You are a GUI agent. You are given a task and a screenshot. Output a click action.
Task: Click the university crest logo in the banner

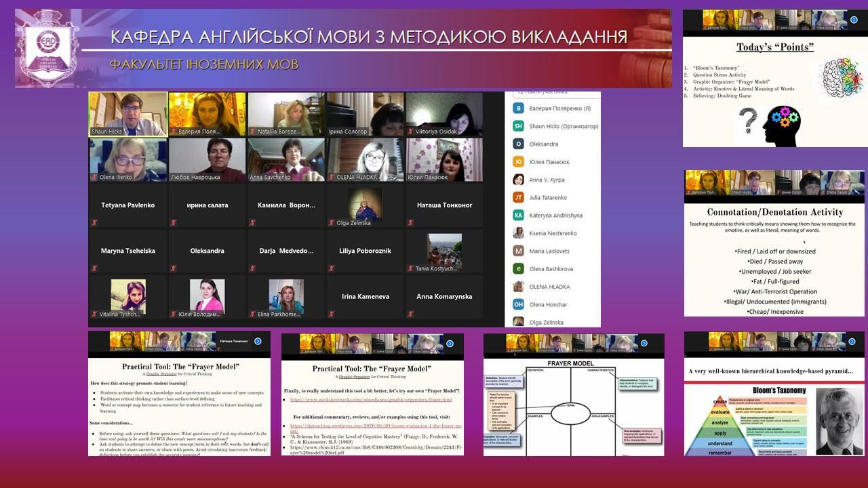coord(47,47)
